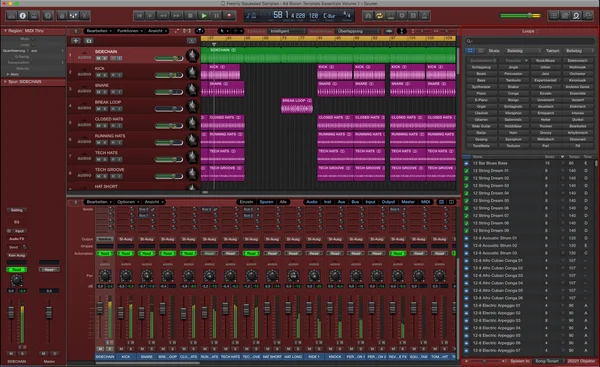The width and height of the screenshot is (600, 367).
Task: Open the Library from the control bar
Action: tap(11, 16)
